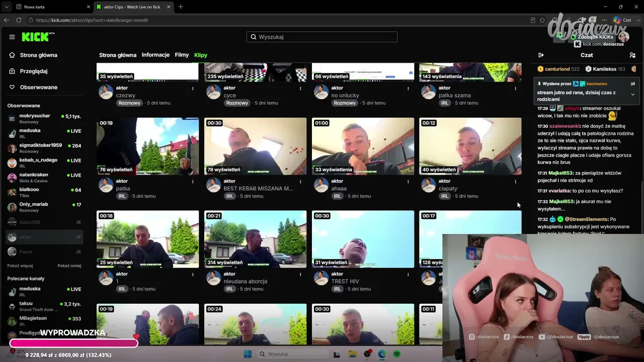Open takuu recommended channel

[44, 306]
